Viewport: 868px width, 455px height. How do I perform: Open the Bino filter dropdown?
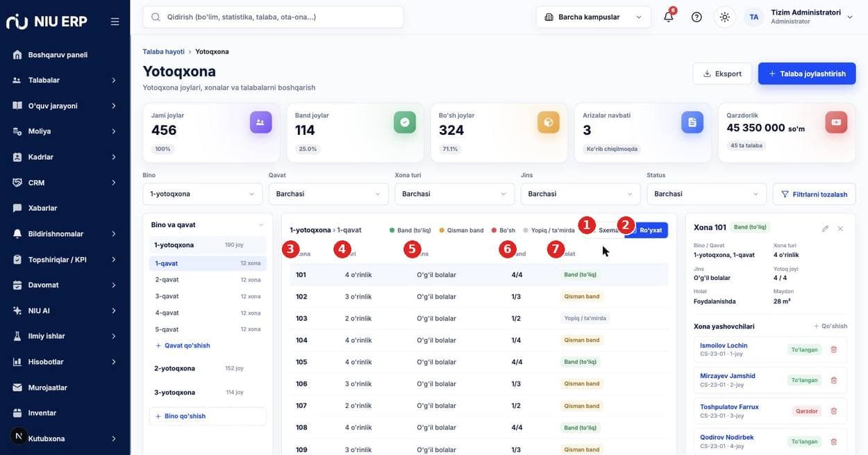[203, 194]
